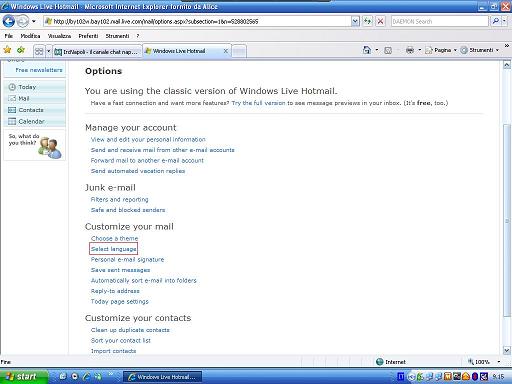Open Mail in the sidebar
The image size is (512, 384).
point(24,98)
